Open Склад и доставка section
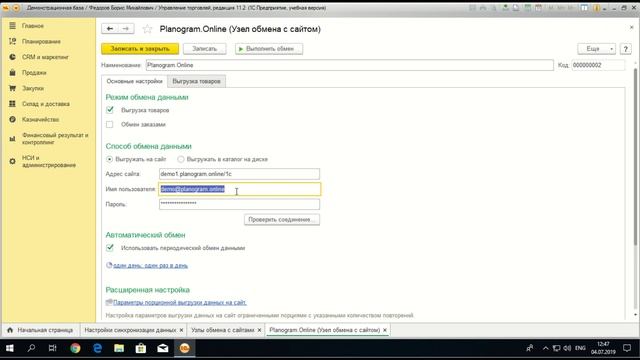 coord(46,104)
